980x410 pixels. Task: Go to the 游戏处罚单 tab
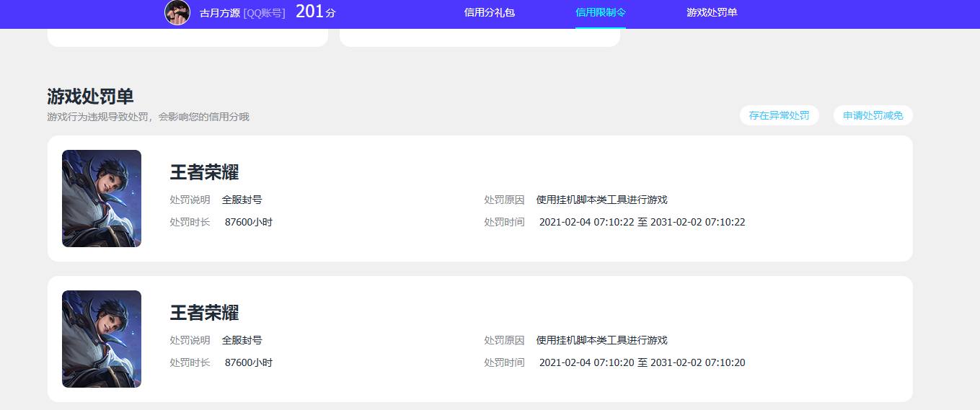point(712,12)
